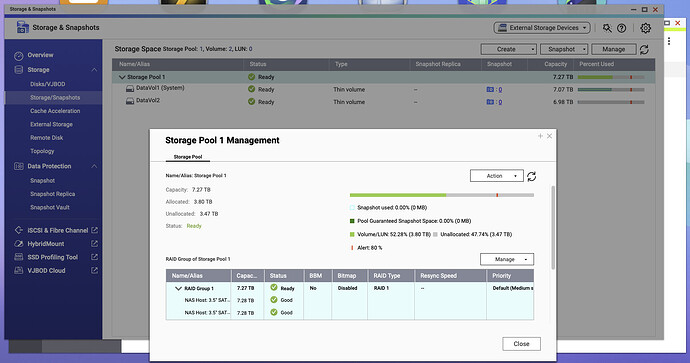690x363 pixels.
Task: Click the Volume/LUN green legend swatch
Action: 352,235
